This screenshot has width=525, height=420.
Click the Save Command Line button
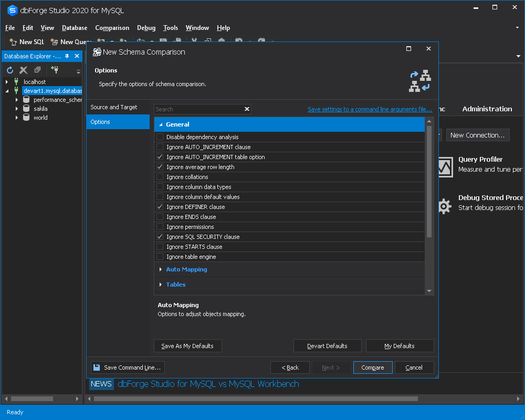pyautogui.click(x=128, y=367)
